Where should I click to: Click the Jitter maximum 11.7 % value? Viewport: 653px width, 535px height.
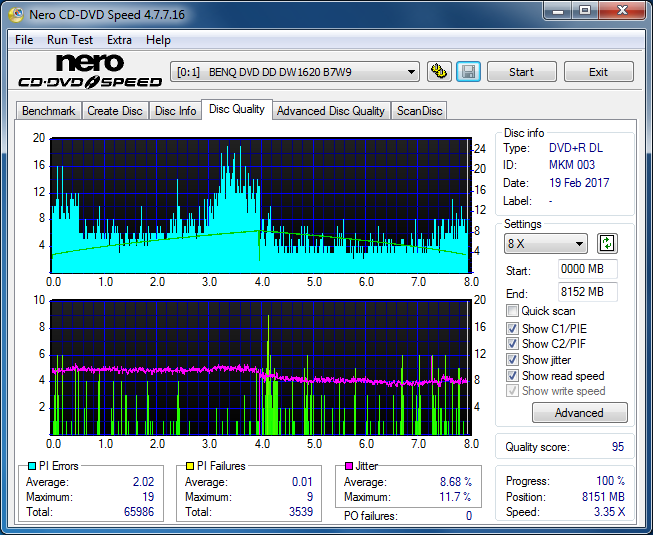(x=456, y=497)
